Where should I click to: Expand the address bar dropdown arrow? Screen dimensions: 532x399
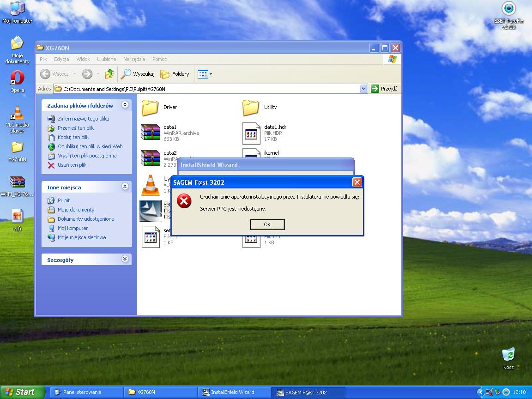point(364,89)
